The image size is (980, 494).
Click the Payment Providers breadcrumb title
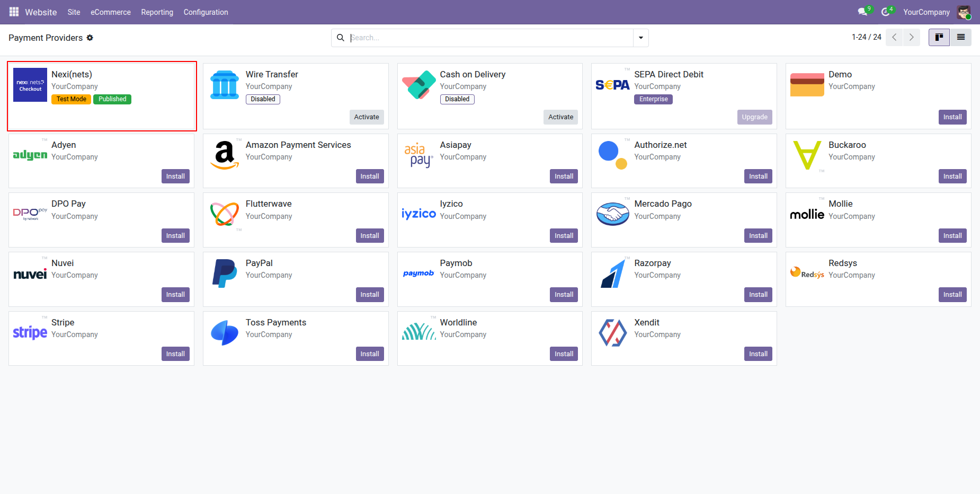click(46, 38)
